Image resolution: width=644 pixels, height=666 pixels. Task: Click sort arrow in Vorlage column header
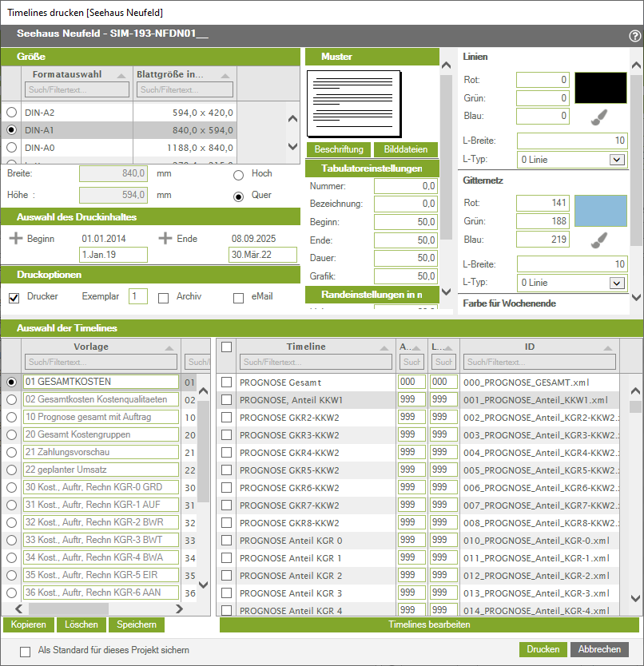169,347
